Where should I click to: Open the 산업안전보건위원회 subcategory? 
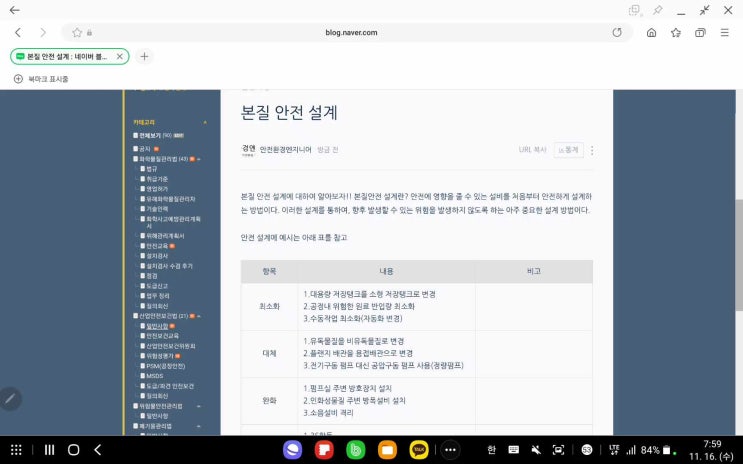tap(171, 346)
